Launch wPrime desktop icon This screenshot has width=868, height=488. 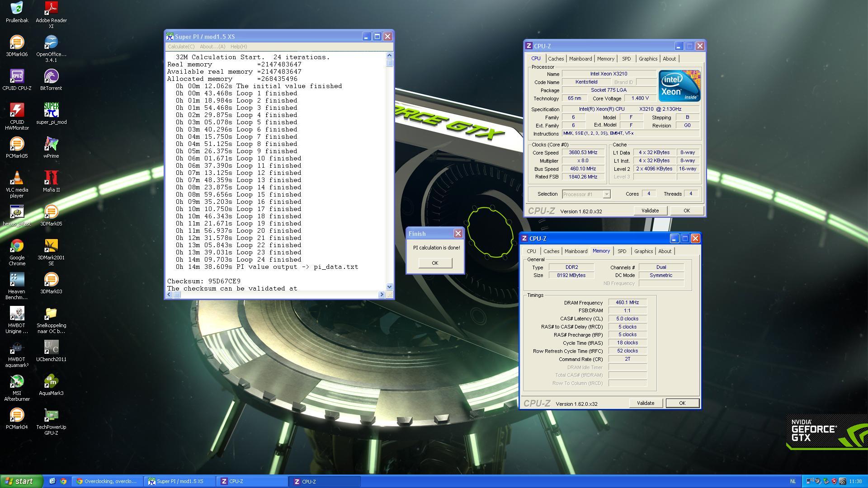tap(51, 147)
